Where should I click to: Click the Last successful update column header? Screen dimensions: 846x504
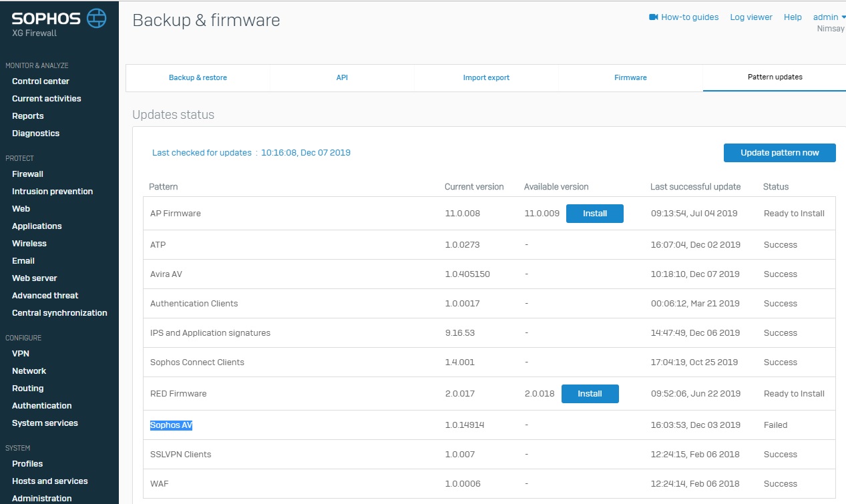(x=696, y=187)
